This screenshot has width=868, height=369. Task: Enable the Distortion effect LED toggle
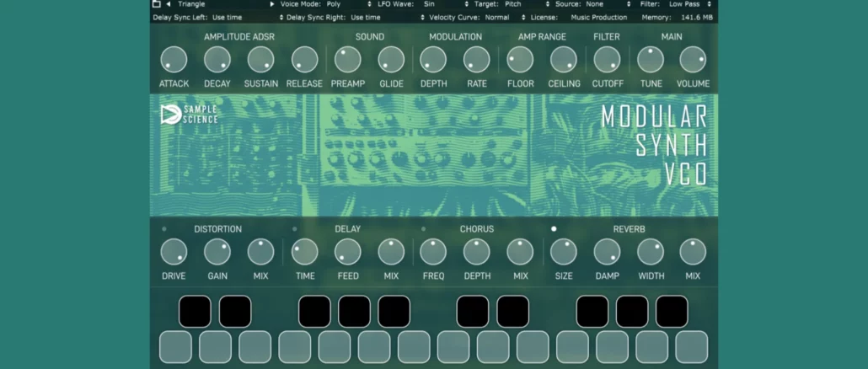[164, 229]
